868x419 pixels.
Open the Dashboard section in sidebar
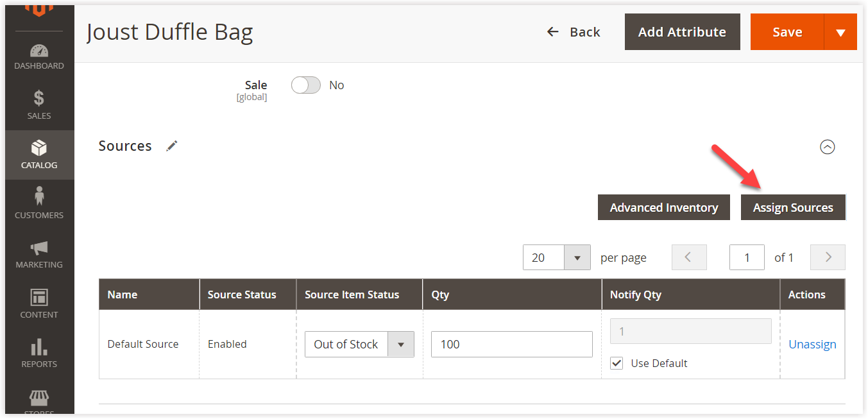click(39, 56)
